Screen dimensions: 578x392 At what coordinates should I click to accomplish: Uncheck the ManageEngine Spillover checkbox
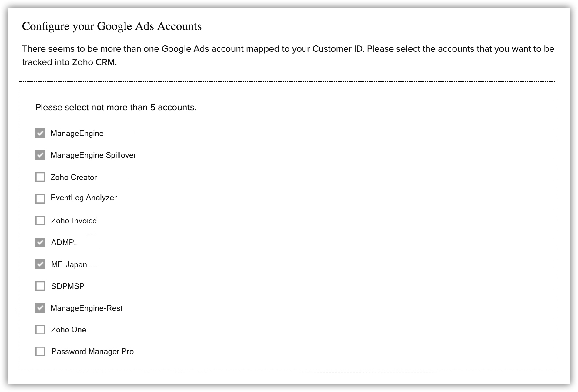[x=40, y=155]
